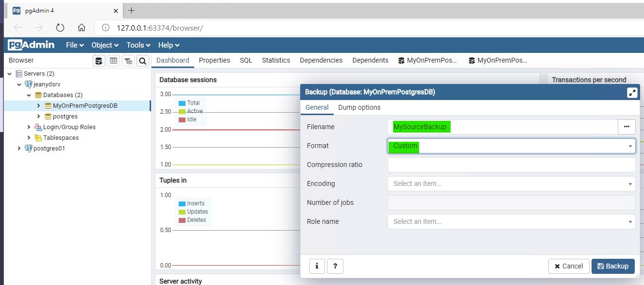Click the Servers group icon in tree
This screenshot has width=644, height=285.
[19, 74]
